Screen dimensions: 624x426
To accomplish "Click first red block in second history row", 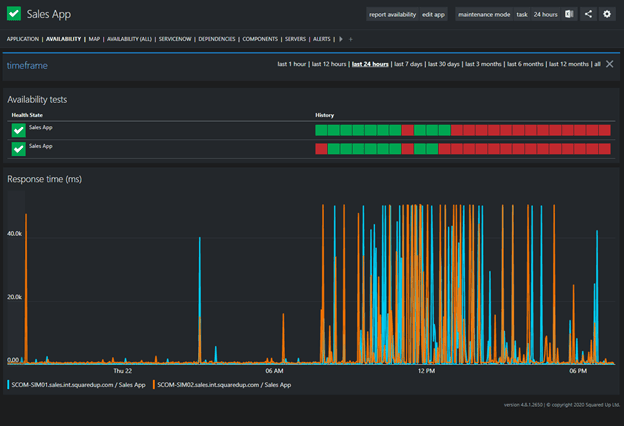I will point(321,149).
